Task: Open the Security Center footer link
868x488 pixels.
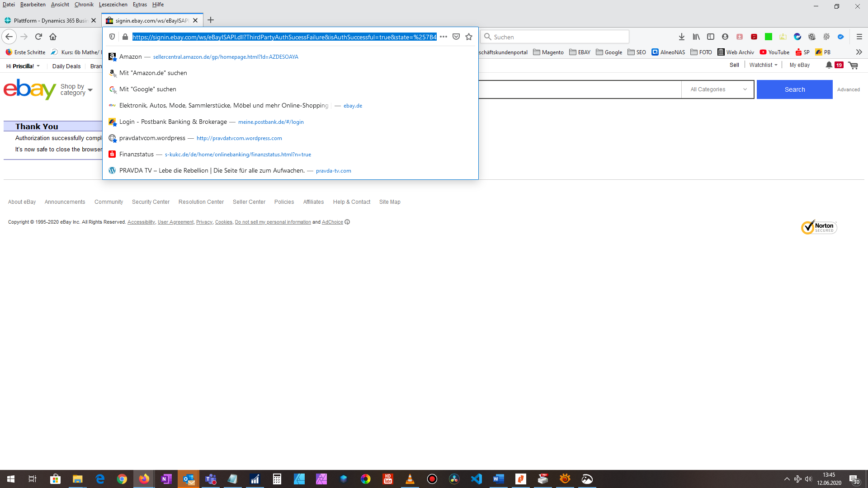Action: (151, 202)
